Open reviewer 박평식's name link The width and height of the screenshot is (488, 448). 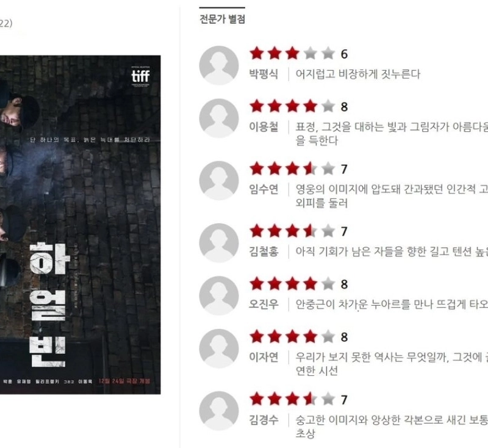coord(264,74)
